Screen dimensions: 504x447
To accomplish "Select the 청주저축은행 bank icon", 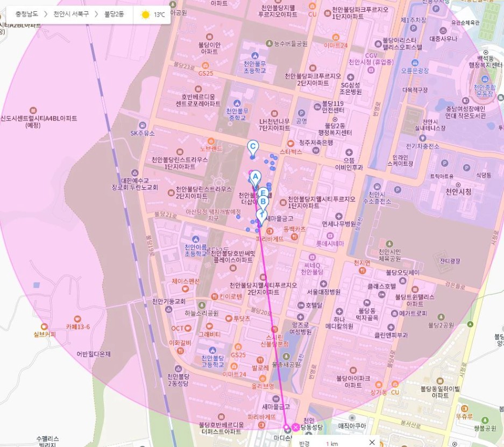I will pyautogui.click(x=316, y=150).
